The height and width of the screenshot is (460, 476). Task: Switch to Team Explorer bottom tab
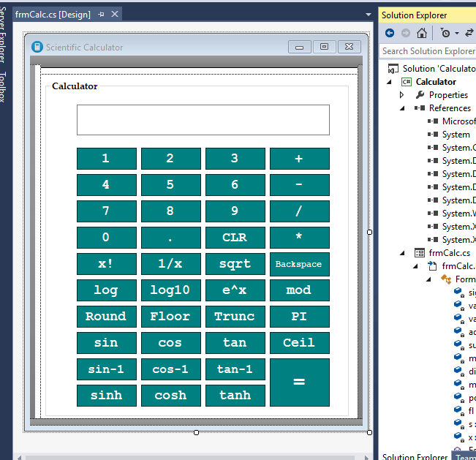tap(464, 456)
